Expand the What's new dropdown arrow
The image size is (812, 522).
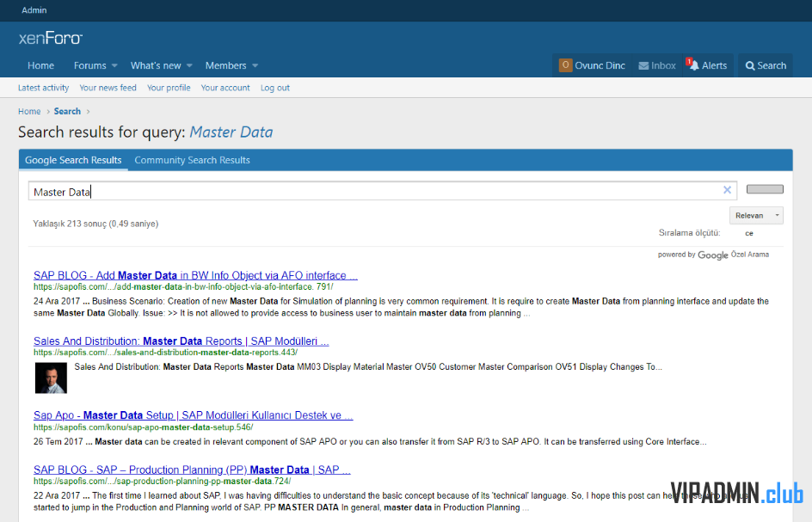coord(189,65)
